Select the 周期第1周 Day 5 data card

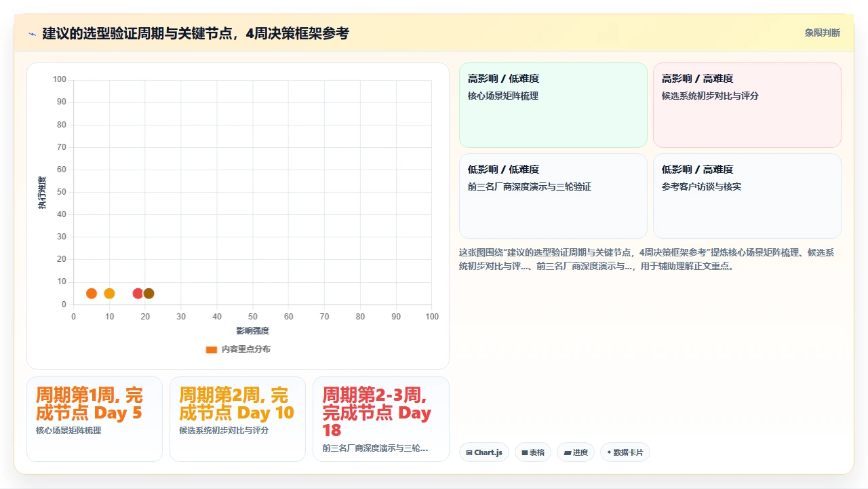click(x=94, y=419)
